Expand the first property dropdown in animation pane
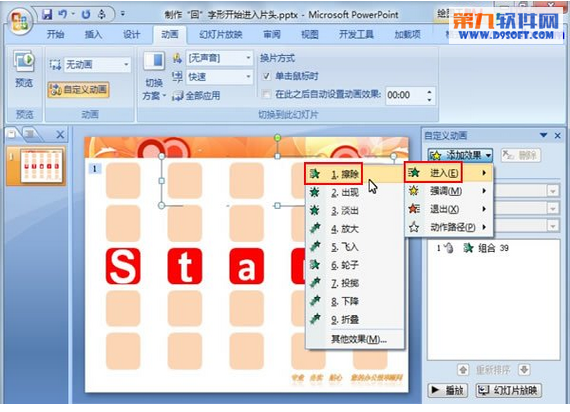This screenshot has height=412, width=570. tap(553, 191)
